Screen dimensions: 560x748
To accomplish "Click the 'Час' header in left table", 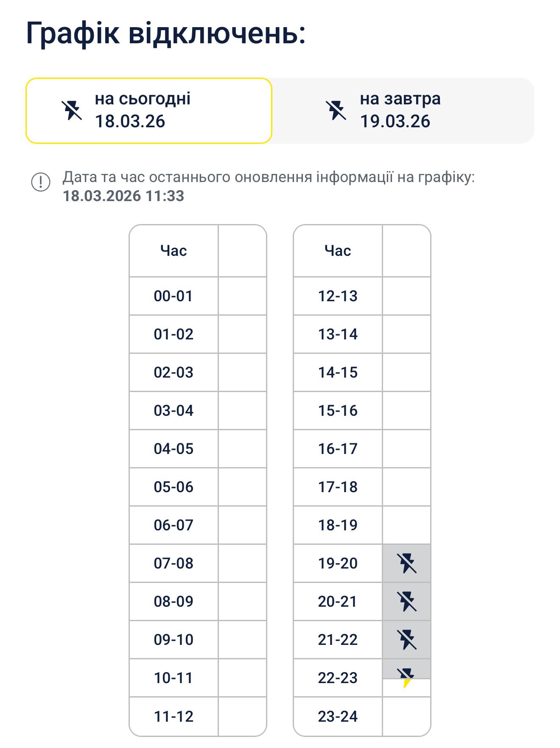I will tap(174, 251).
